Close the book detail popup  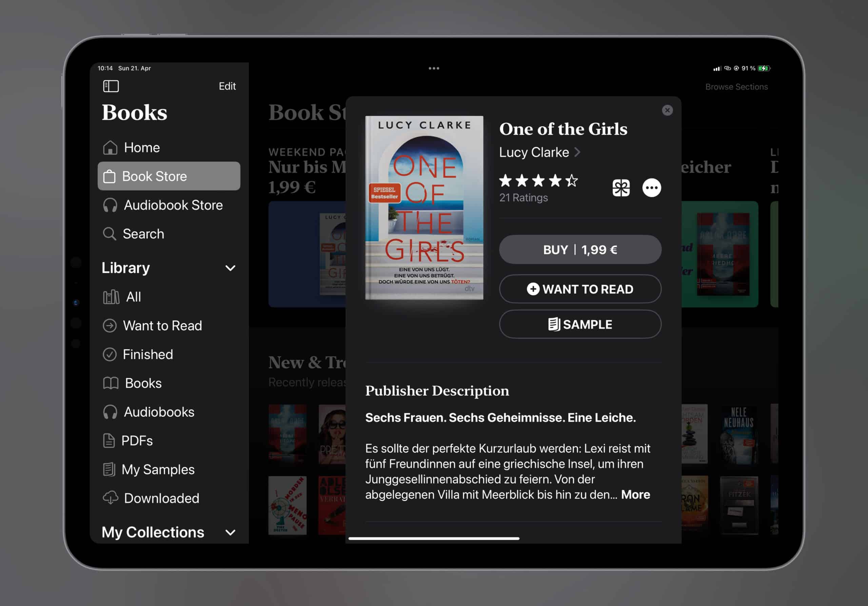pyautogui.click(x=667, y=110)
